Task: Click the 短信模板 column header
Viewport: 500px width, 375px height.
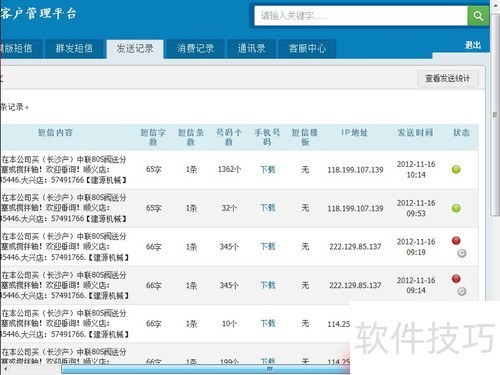Action: click(x=305, y=137)
